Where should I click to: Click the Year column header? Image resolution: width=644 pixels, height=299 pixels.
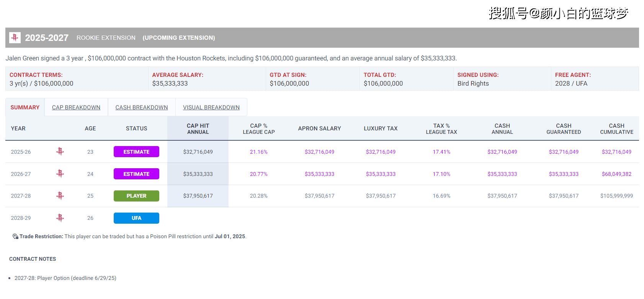pos(18,128)
